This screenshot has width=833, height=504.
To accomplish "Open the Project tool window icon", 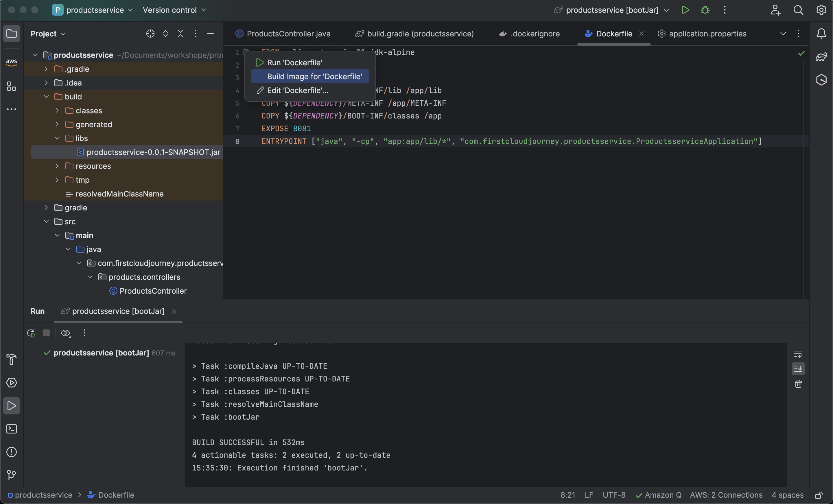I will point(12,34).
